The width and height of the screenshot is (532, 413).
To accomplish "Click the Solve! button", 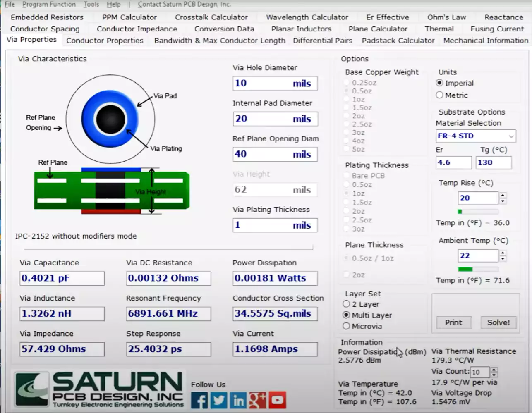I will point(498,322).
